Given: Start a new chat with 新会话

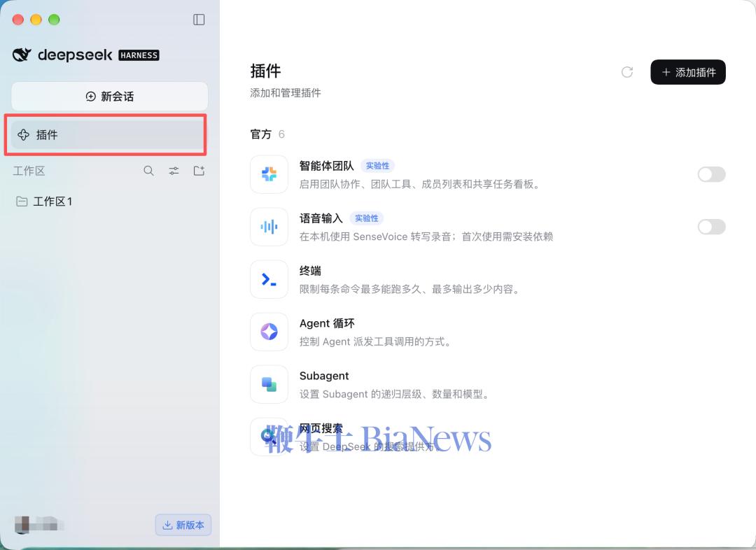Looking at the screenshot, I should pyautogui.click(x=110, y=97).
